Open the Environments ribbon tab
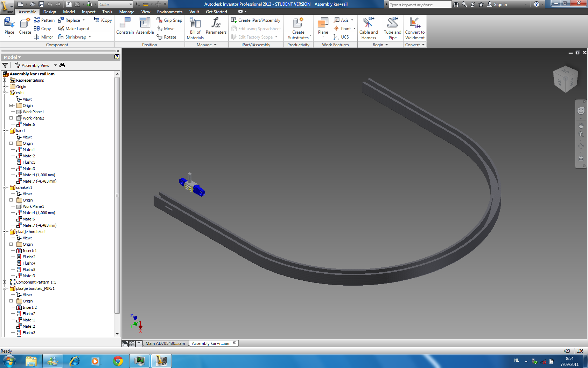Viewport: 588px width, 368px height. coord(170,12)
